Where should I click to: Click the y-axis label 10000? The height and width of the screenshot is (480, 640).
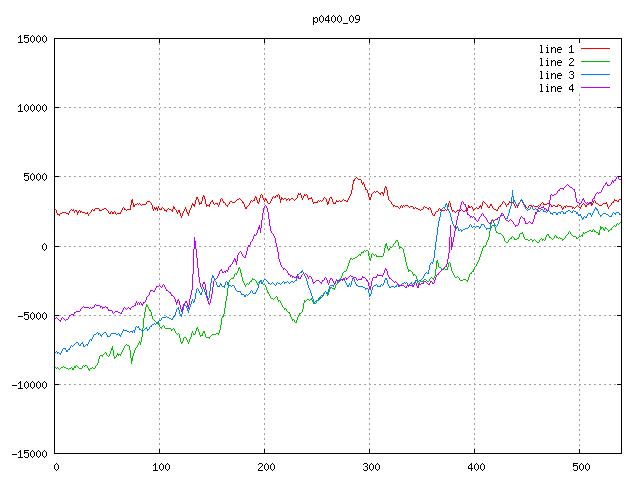(x=32, y=108)
